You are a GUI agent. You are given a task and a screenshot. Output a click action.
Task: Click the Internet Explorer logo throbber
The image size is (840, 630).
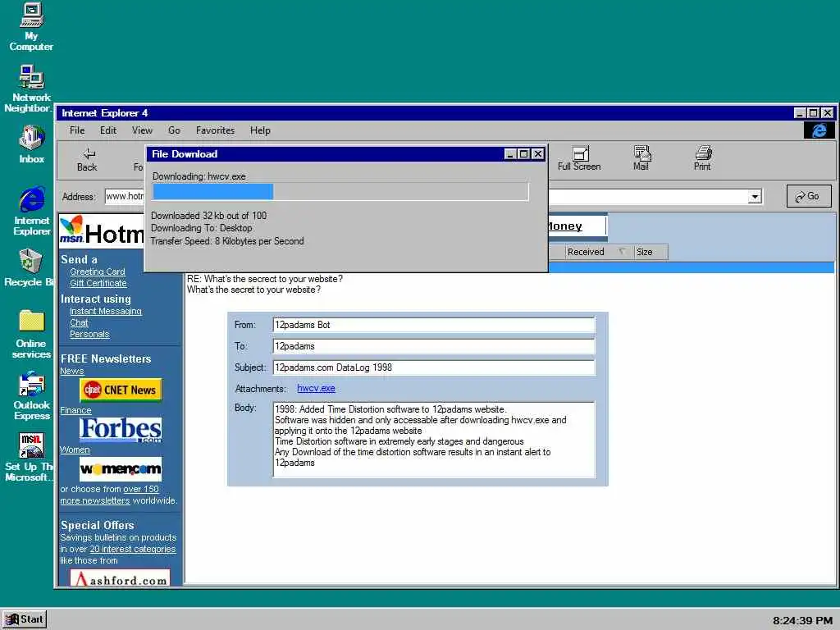[819, 130]
